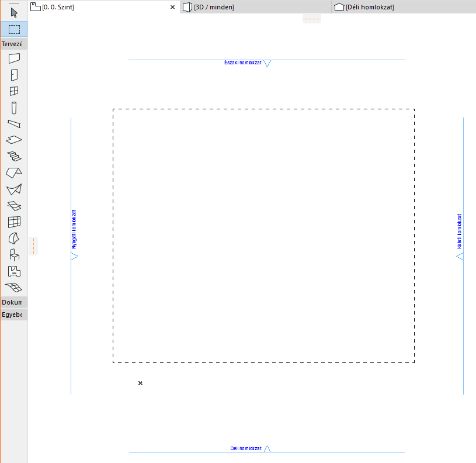Expand the Tervezés toolbox group
Viewport: 476px width, 463px height.
(x=14, y=44)
